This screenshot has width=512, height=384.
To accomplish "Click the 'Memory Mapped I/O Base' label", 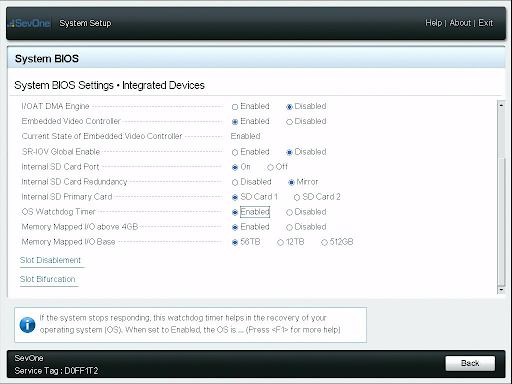I will (x=68, y=242).
